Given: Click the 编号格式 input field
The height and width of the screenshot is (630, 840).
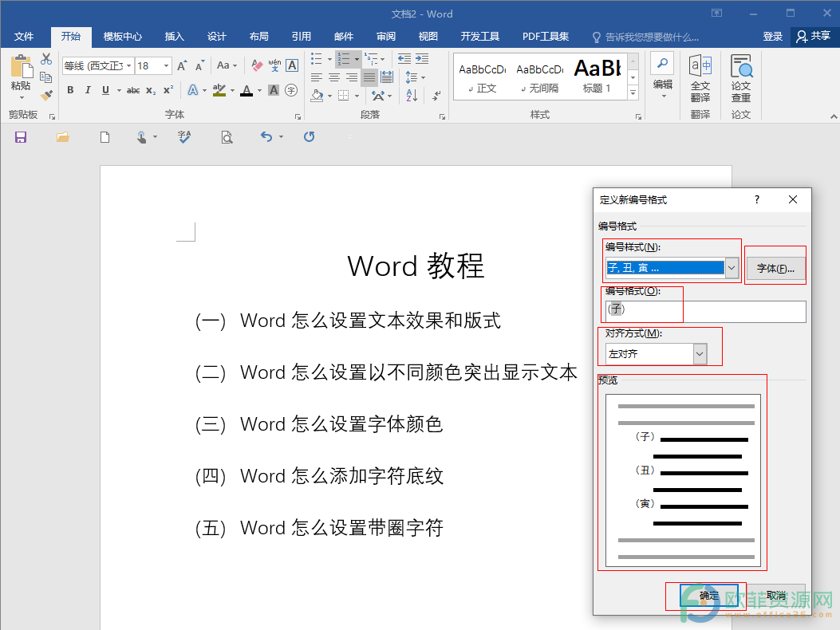Looking at the screenshot, I should [705, 311].
